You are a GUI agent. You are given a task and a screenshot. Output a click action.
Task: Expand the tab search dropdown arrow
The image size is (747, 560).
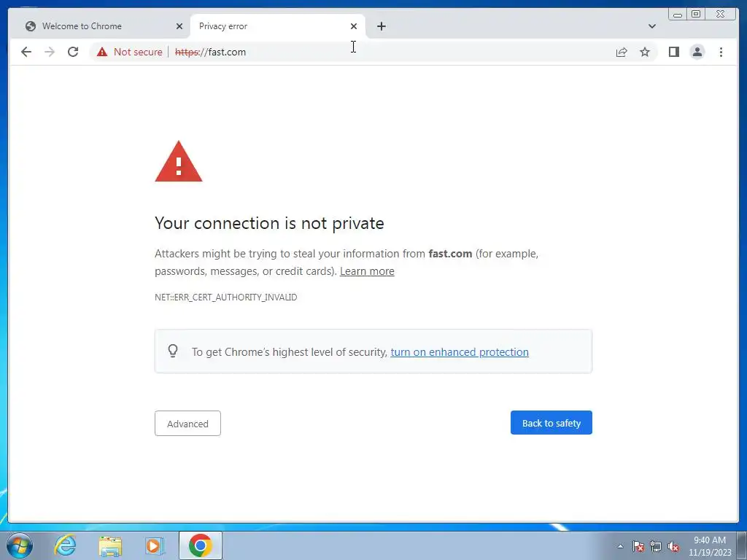[x=651, y=26]
